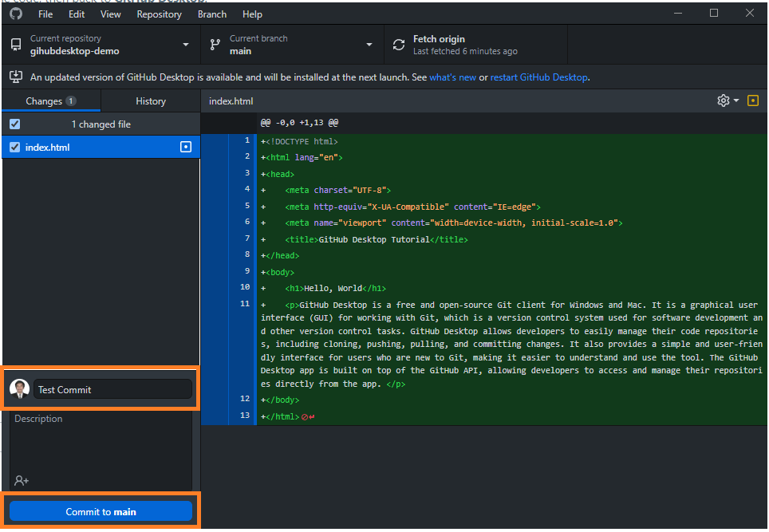Image resolution: width=769 pixels, height=532 pixels.
Task: Open the Branch menu
Action: (x=212, y=14)
